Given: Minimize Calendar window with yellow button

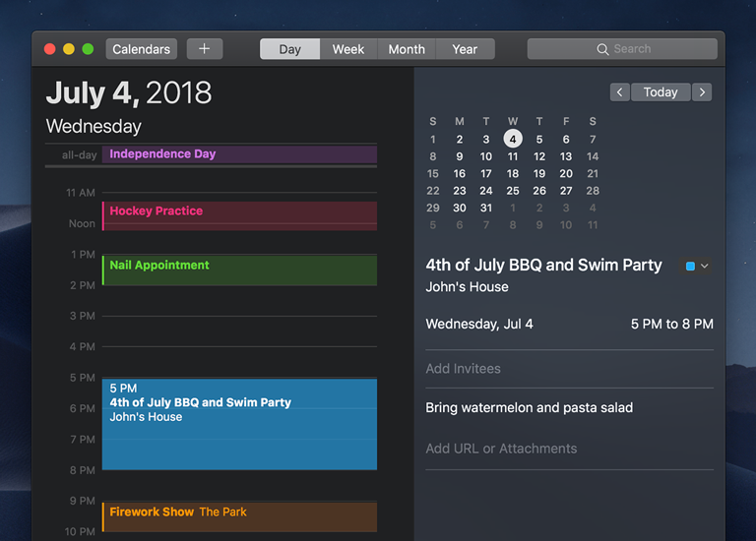Looking at the screenshot, I should [x=69, y=49].
